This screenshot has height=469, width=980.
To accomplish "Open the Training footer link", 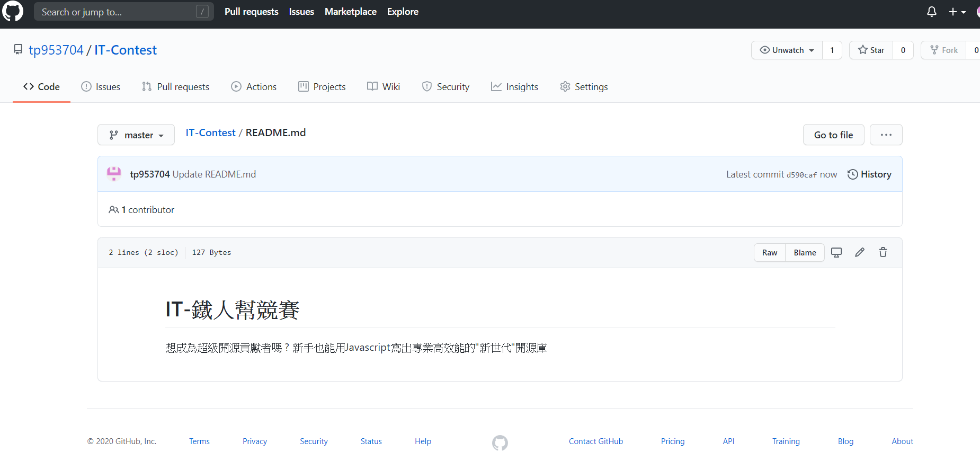I will [x=786, y=441].
